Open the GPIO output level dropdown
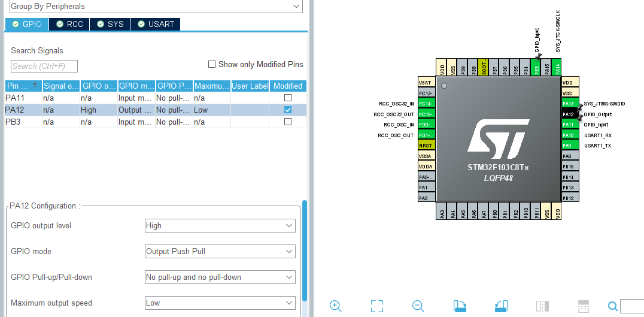This screenshot has height=317, width=644. point(220,226)
